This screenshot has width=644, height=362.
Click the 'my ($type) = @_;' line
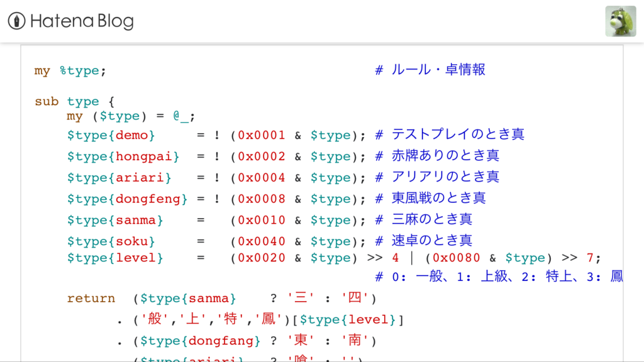coord(131,116)
